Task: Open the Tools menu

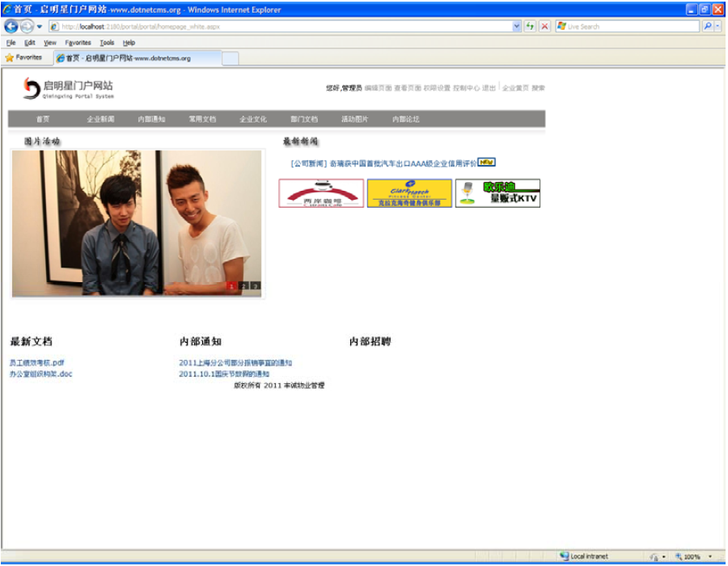Action: [107, 43]
